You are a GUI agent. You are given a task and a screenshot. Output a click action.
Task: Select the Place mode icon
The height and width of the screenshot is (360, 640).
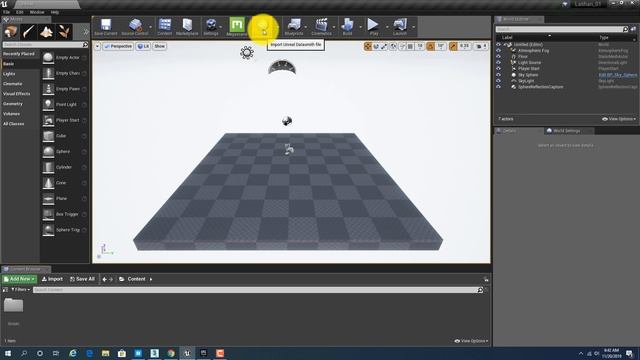(11, 31)
